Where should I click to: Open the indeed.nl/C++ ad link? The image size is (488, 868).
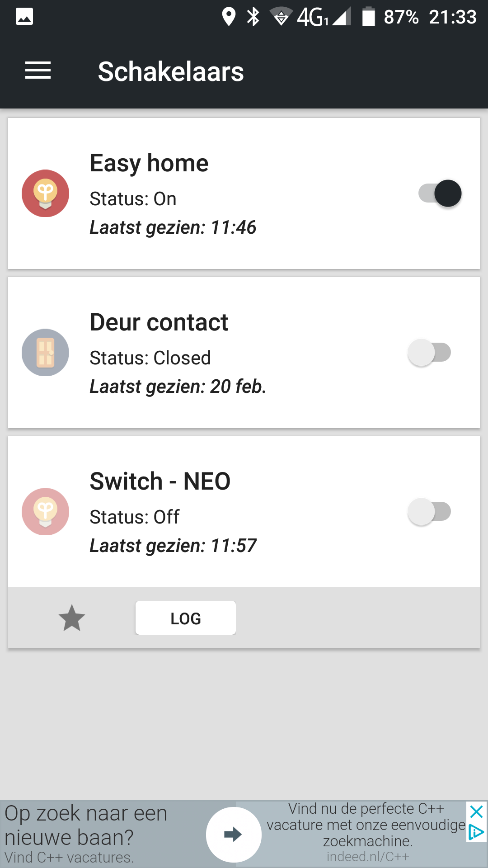coord(368,857)
